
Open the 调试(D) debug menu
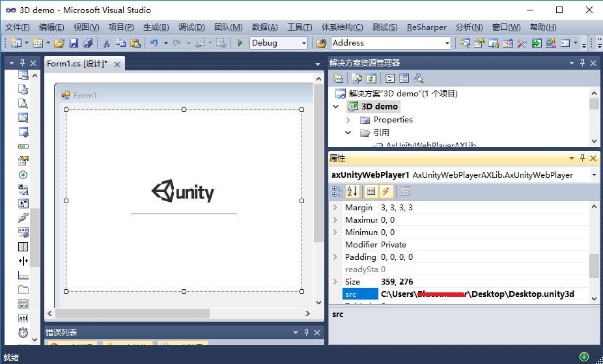191,27
